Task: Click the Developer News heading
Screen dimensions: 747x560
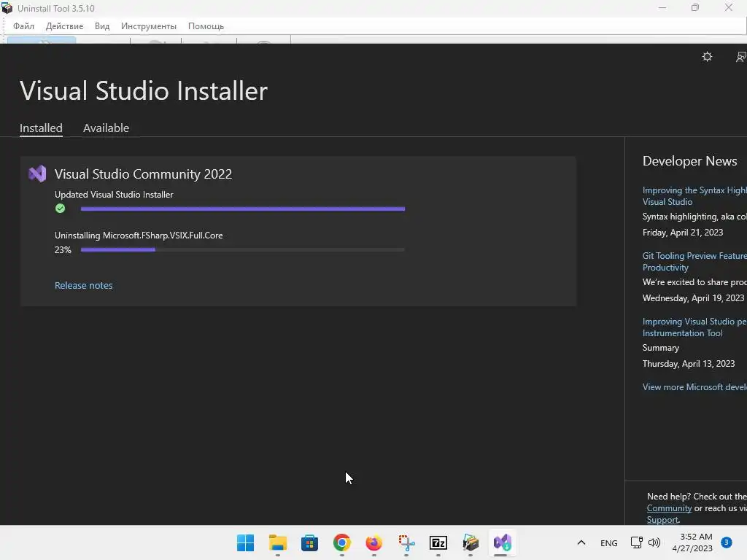Action: [x=689, y=161]
